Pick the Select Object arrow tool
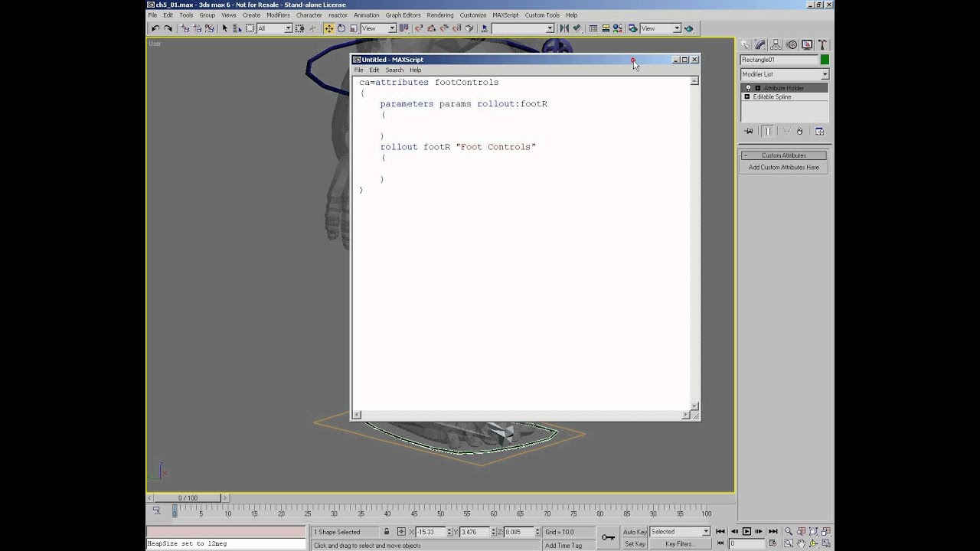Viewport: 980px width, 551px height. pyautogui.click(x=225, y=28)
